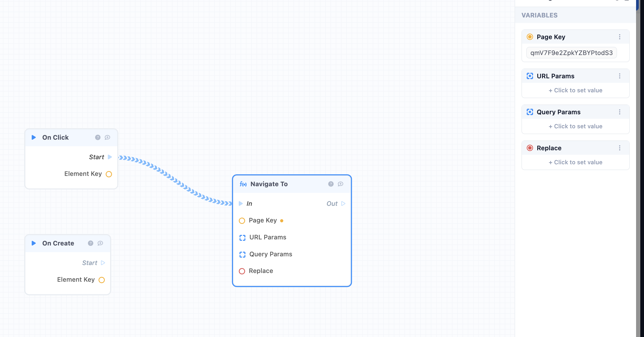Open the three-dot menu for the Replace variable

[620, 148]
